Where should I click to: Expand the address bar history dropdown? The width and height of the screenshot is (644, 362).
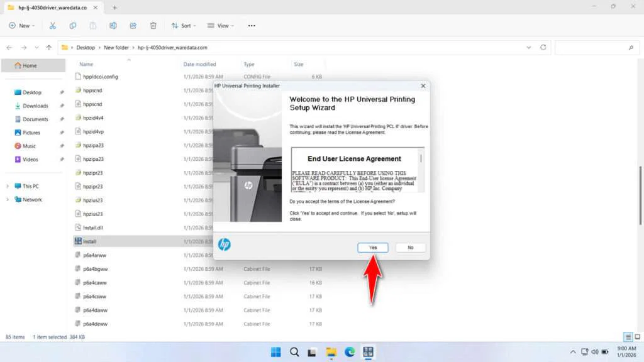(x=529, y=47)
